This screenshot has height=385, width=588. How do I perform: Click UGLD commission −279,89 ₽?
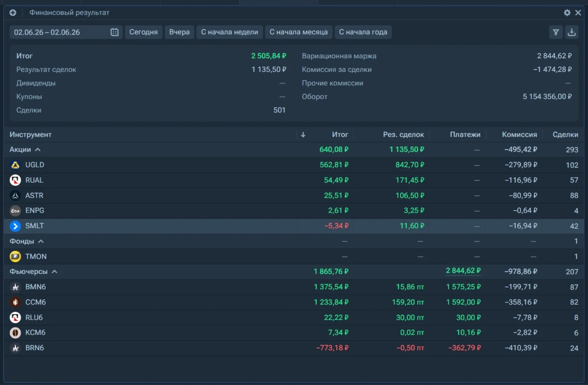tap(521, 165)
